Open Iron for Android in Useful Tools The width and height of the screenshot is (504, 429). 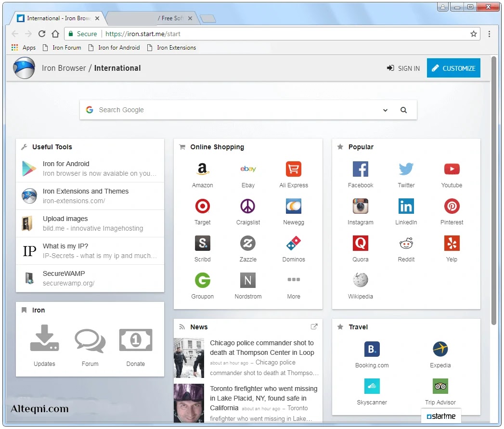[x=90, y=169]
